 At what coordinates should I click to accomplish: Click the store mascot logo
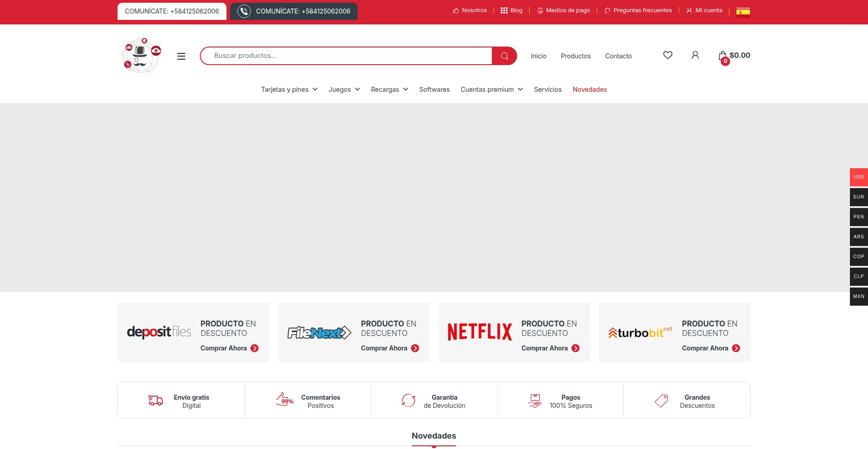pos(141,55)
